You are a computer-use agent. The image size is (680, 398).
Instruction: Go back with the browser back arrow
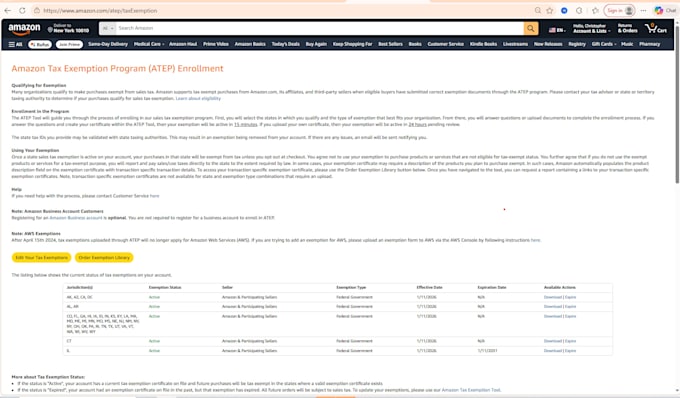[7, 10]
